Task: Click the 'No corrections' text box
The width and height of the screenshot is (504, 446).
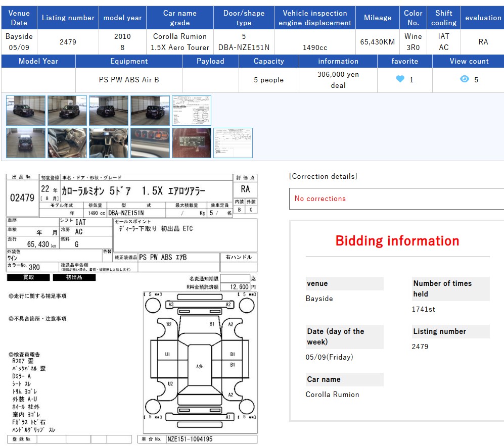Action: tap(397, 199)
